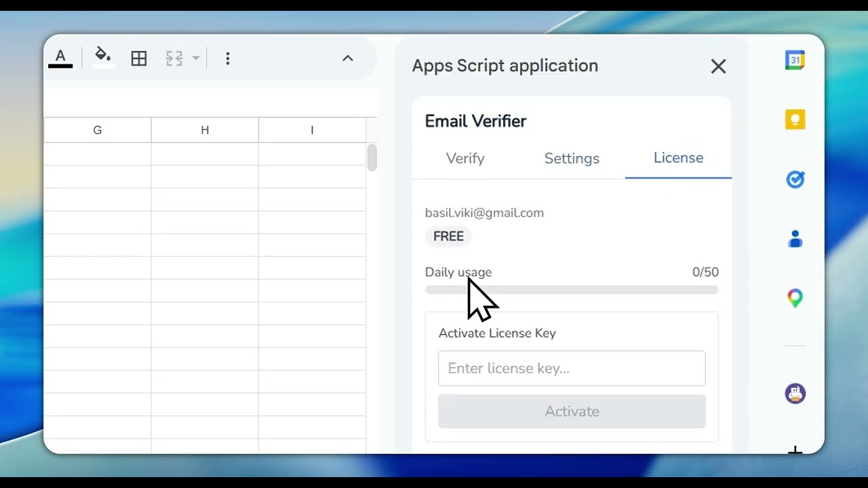Open the text color tool
Screen dimensions: 868x488
pyautogui.click(x=60, y=58)
